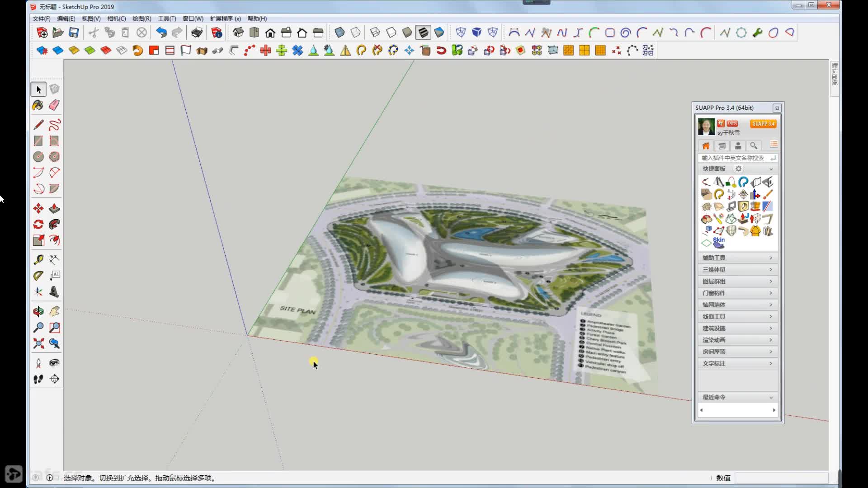
Task: Open quick panel gear settings
Action: tap(738, 169)
